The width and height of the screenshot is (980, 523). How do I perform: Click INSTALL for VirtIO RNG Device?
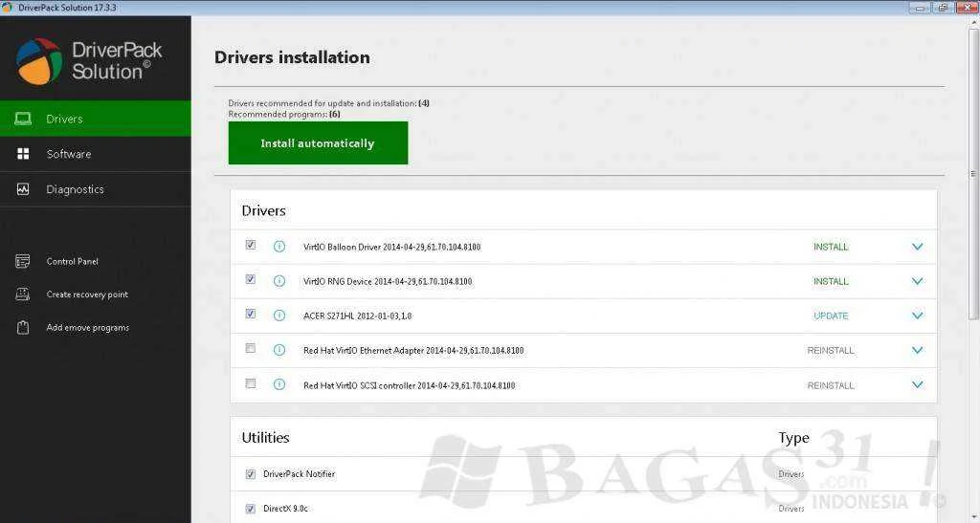(x=831, y=281)
